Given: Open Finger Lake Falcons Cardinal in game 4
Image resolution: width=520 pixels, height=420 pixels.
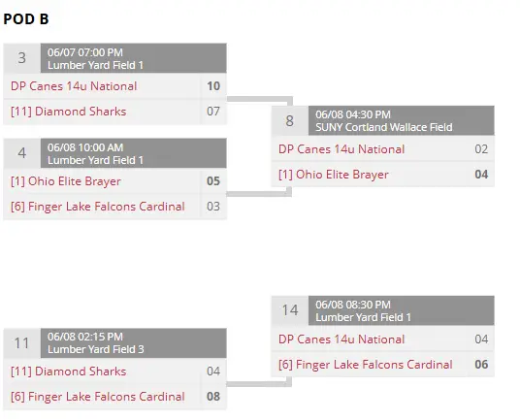Looking at the screenshot, I should (97, 207).
